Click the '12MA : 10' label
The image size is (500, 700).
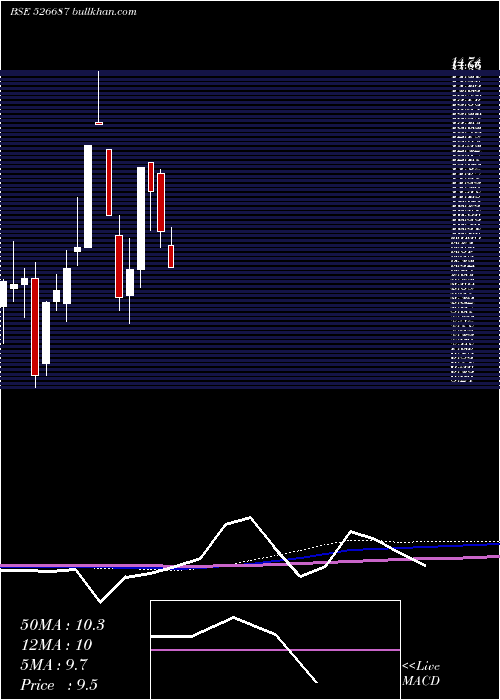point(56,645)
